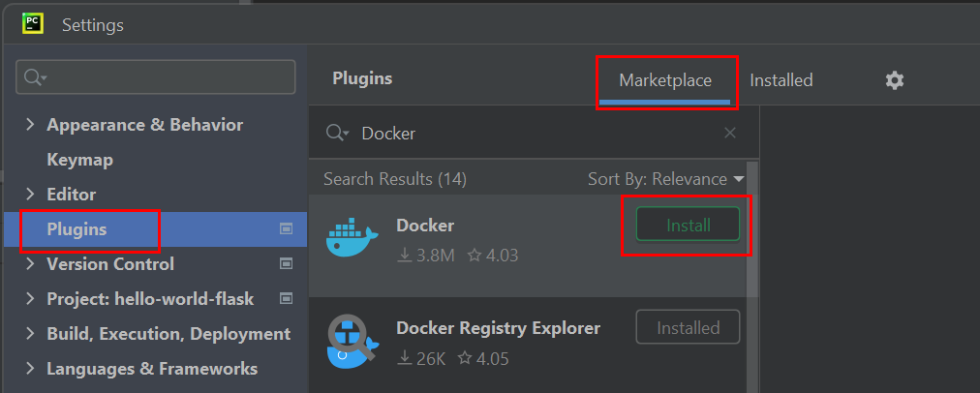
Task: Expand Appearance & Behavior section
Action: (x=29, y=124)
